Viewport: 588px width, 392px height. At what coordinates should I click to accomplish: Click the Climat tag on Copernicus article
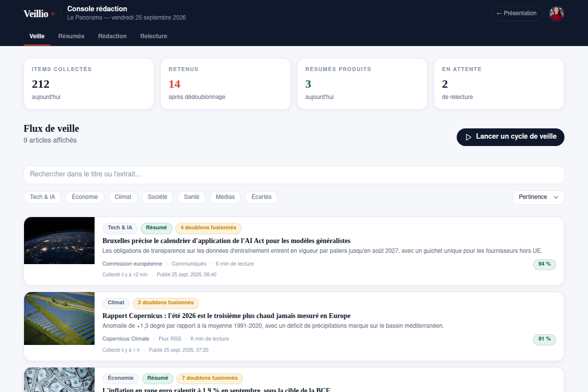[116, 303]
